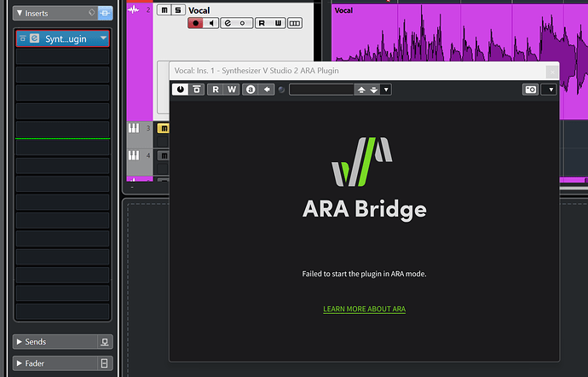Screen dimensions: 588x377
Task: Copy A settings to B with arrow
Action: pos(267,90)
